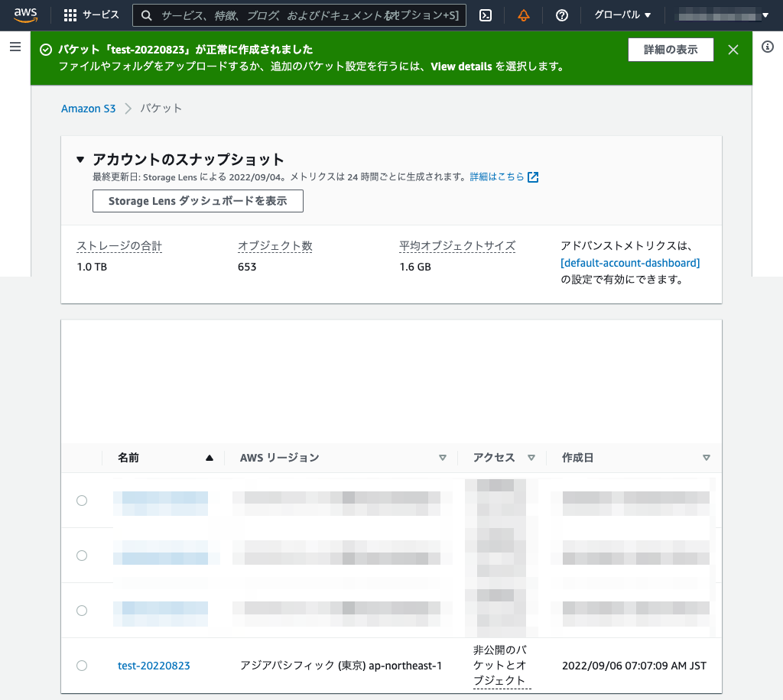Select the second blurred bucket radio button
Viewport: 783px width, 700px height.
click(x=82, y=556)
